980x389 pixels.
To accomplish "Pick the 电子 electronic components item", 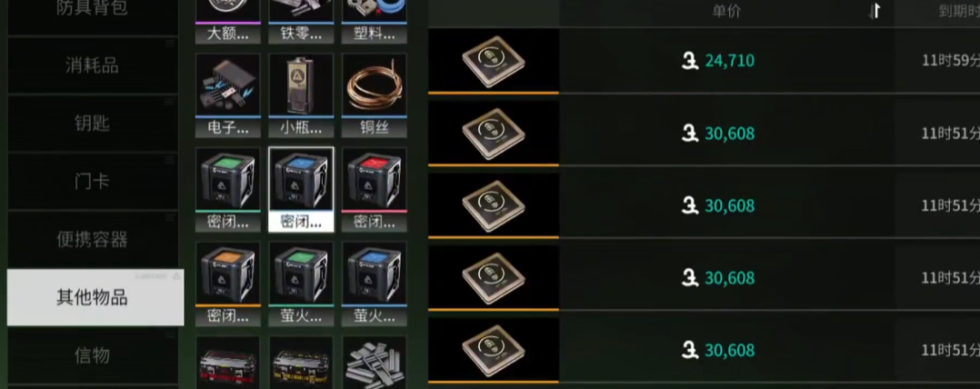I will (x=227, y=95).
